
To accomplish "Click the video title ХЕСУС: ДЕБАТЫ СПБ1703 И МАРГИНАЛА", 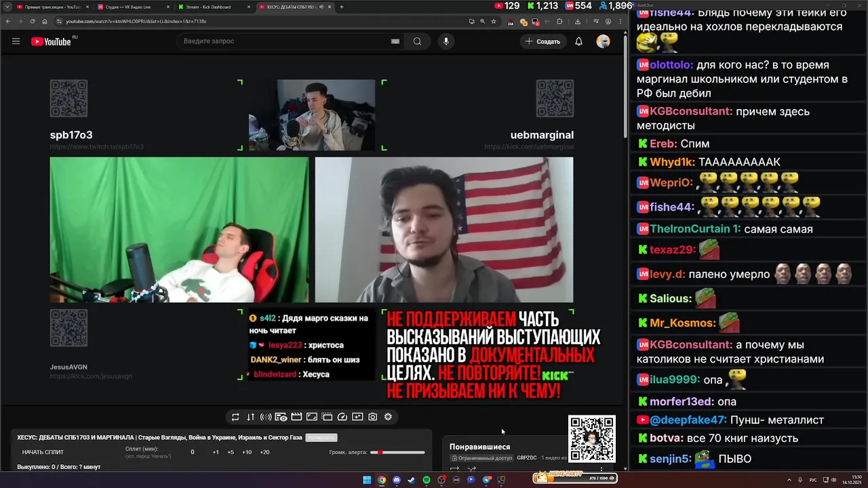I will [x=160, y=438].
